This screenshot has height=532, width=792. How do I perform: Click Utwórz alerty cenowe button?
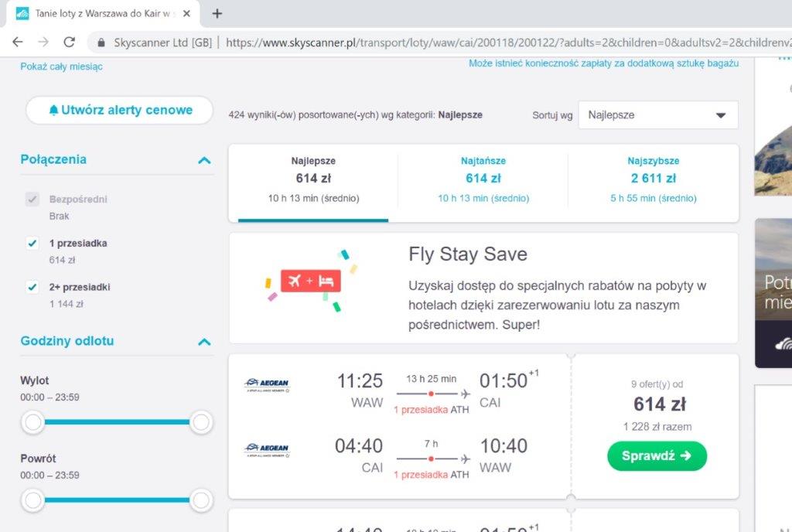tap(120, 110)
